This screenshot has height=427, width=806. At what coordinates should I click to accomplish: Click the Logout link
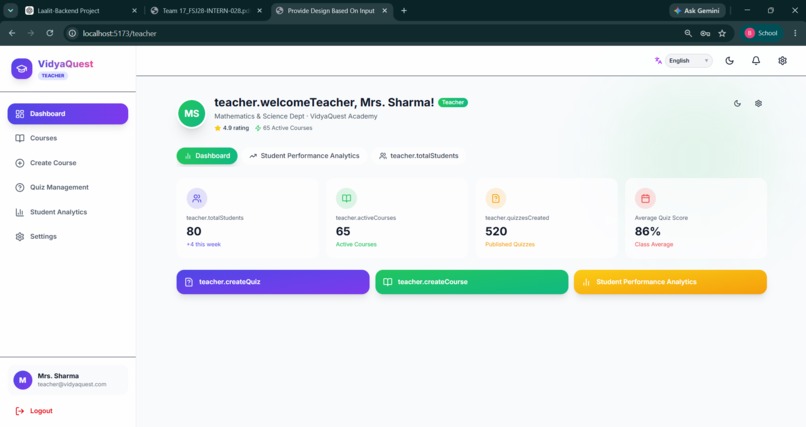point(34,411)
